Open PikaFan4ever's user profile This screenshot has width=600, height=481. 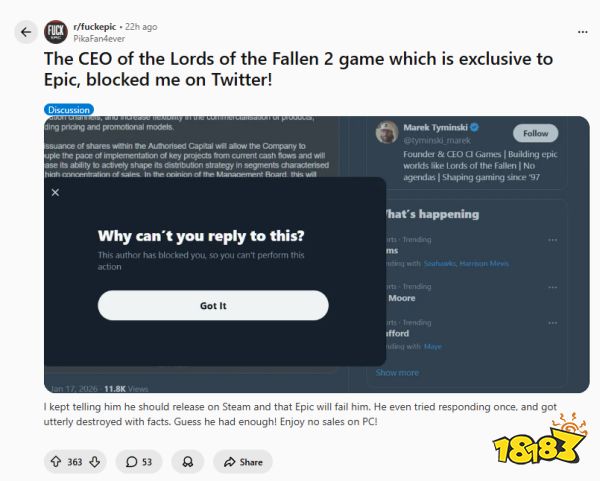click(99, 39)
